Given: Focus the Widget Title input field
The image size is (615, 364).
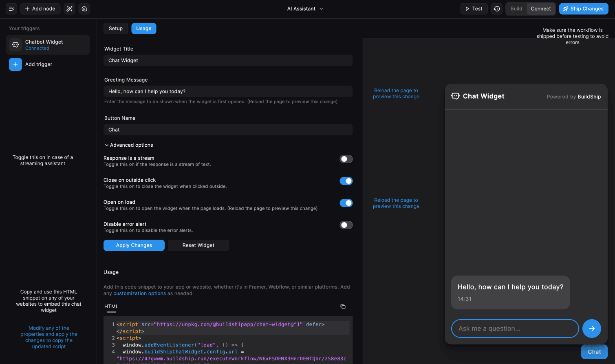Looking at the screenshot, I should [x=228, y=60].
